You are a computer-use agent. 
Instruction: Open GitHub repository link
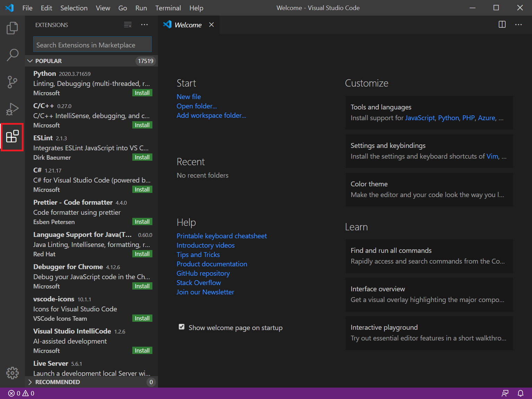(203, 273)
